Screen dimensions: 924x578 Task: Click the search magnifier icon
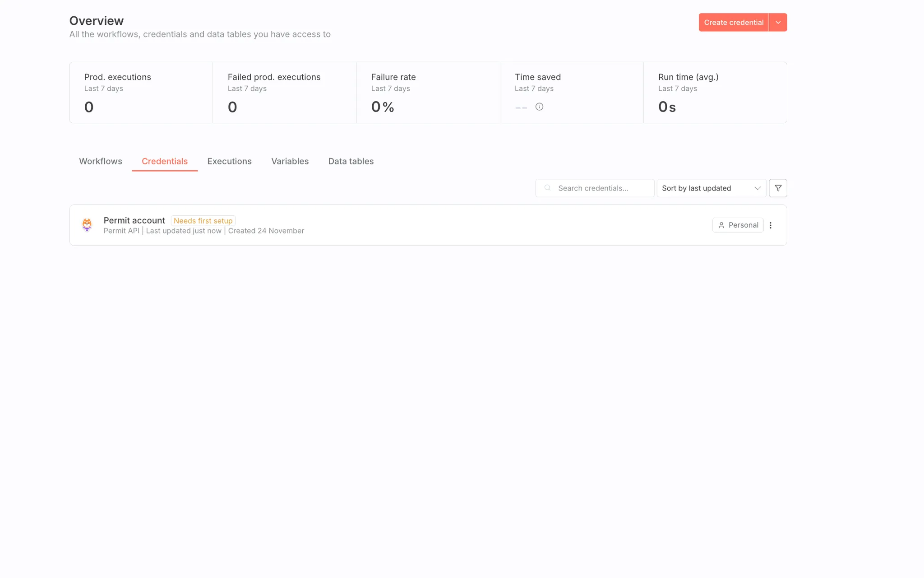548,188
